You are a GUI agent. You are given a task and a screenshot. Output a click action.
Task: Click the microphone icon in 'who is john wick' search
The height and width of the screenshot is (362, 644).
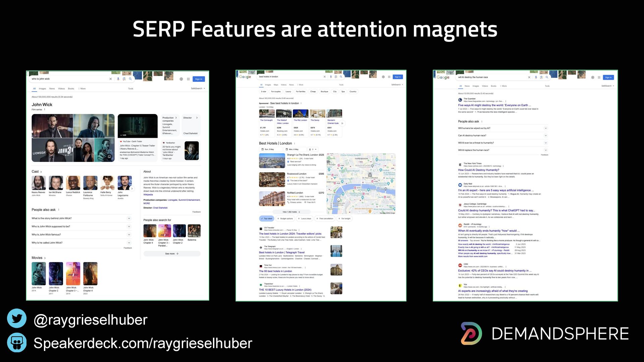point(118,79)
